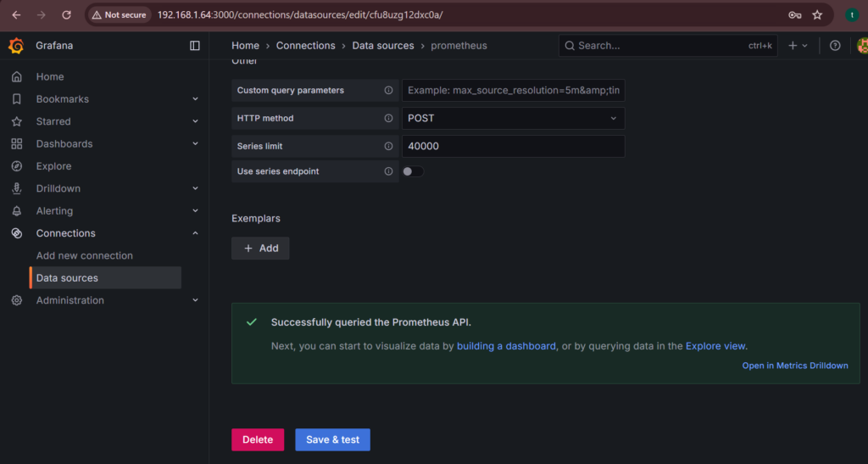Bookmark this page with star icon
The image size is (868, 464).
(x=817, y=15)
